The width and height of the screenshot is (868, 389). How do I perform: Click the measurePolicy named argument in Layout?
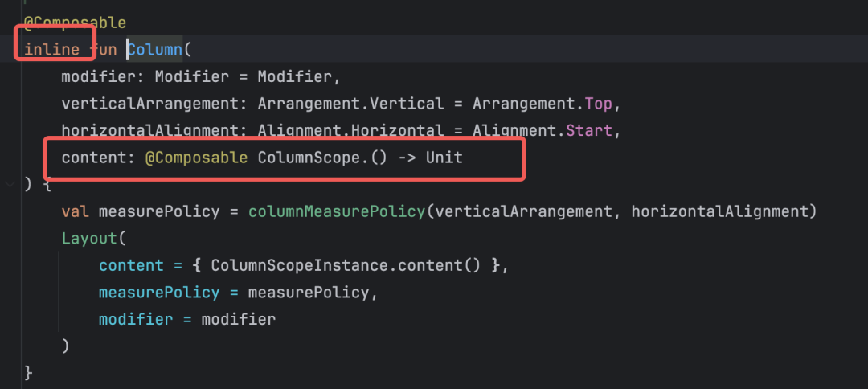159,293
